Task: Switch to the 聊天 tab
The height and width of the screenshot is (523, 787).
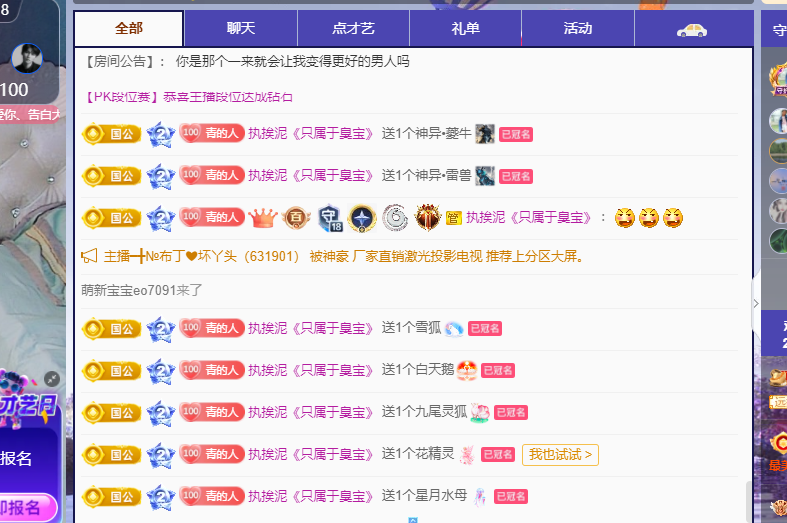Action: click(x=241, y=29)
